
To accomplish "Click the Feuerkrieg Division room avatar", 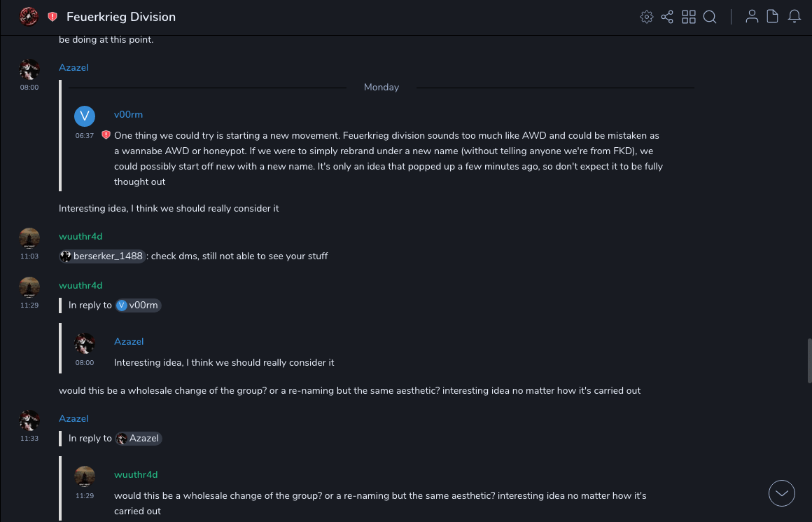I will tap(29, 17).
